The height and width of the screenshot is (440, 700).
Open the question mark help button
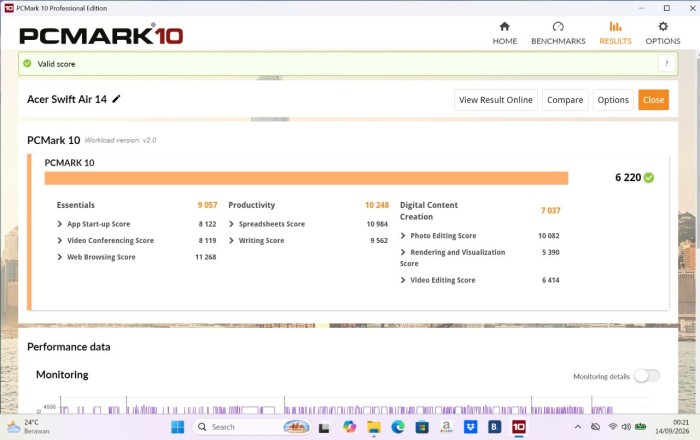tap(667, 63)
